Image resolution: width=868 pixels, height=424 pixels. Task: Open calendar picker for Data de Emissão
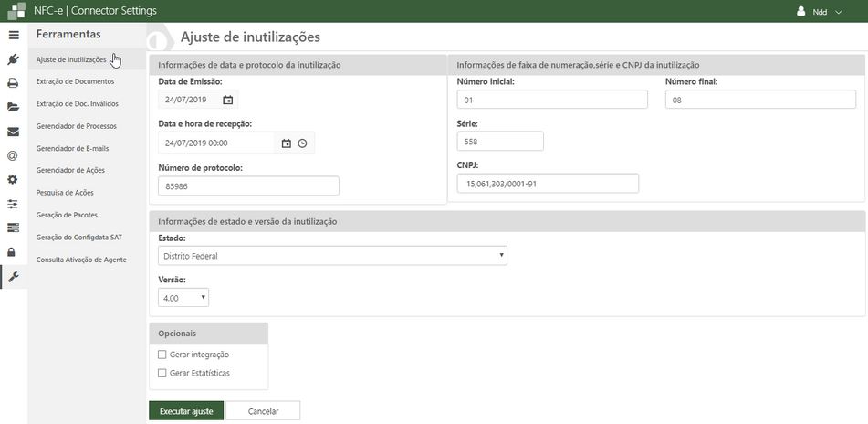pyautogui.click(x=228, y=100)
